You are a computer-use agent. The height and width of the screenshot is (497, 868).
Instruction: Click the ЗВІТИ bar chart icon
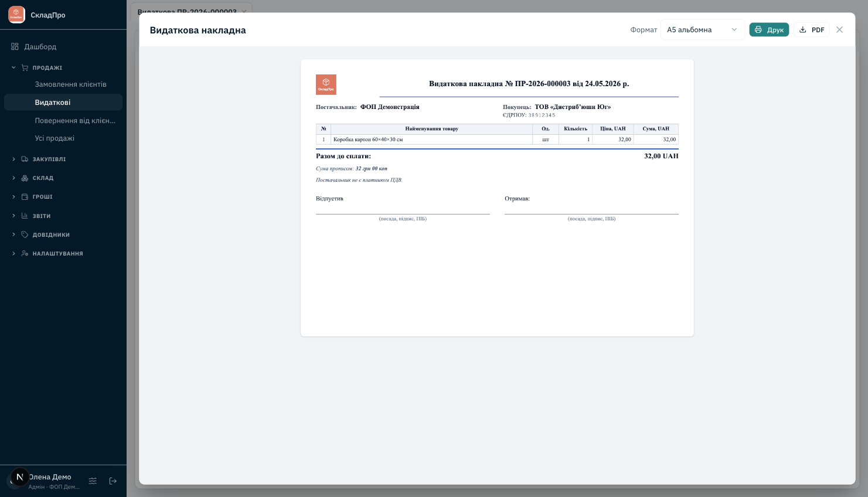pyautogui.click(x=25, y=216)
